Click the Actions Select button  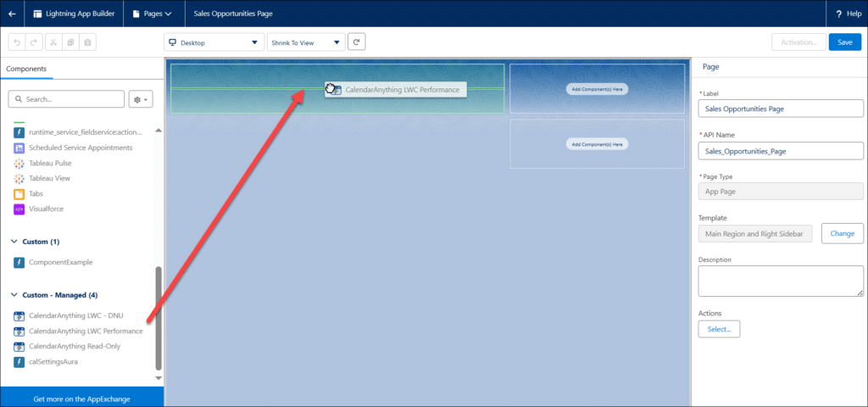719,329
